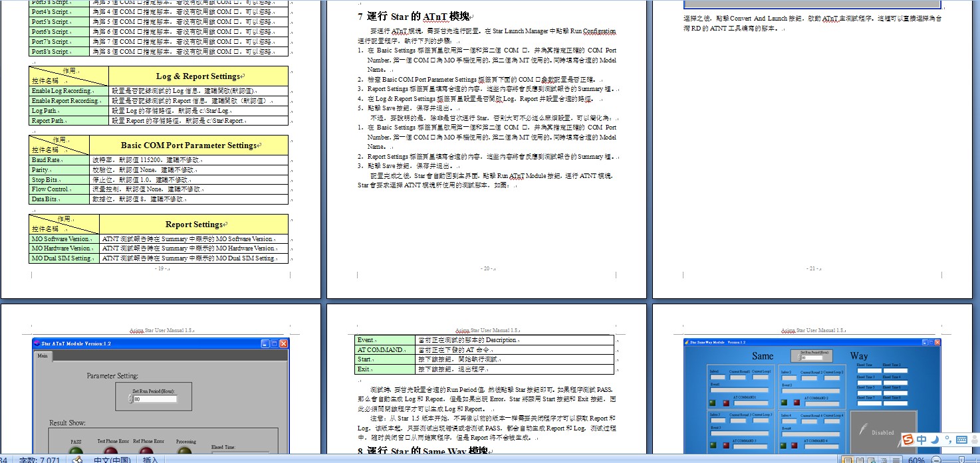Adjust the zoom slider handle
The height and width of the screenshot is (463, 980).
click(x=961, y=460)
